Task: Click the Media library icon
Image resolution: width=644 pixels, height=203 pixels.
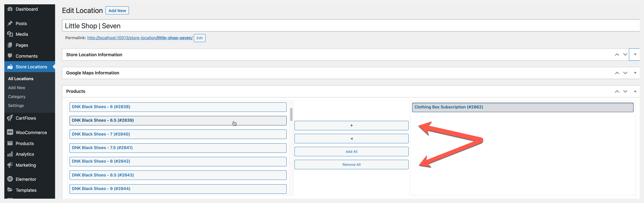Action: [10, 34]
